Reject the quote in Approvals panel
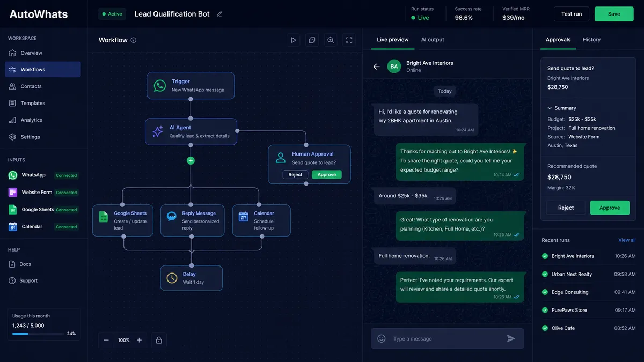 point(566,208)
